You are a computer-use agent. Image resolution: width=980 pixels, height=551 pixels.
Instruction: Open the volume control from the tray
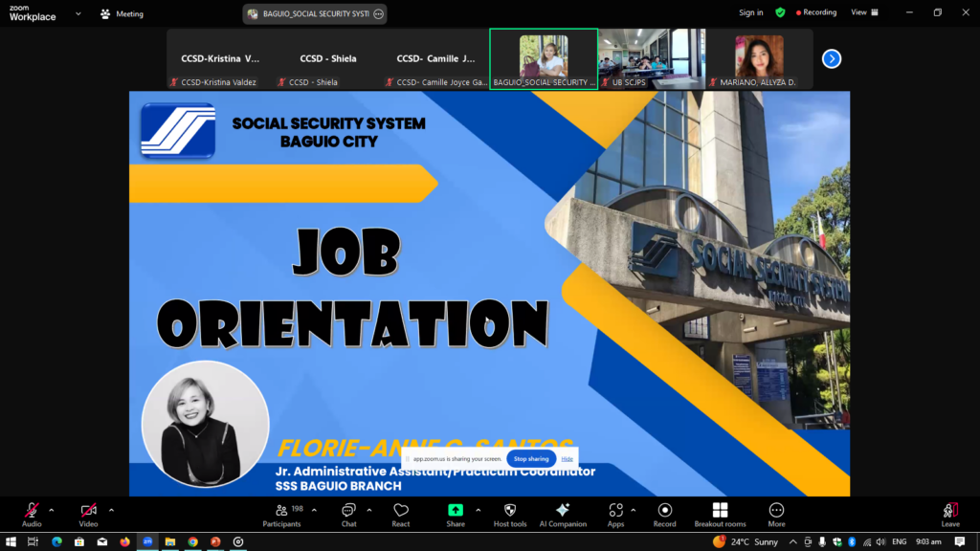881,541
